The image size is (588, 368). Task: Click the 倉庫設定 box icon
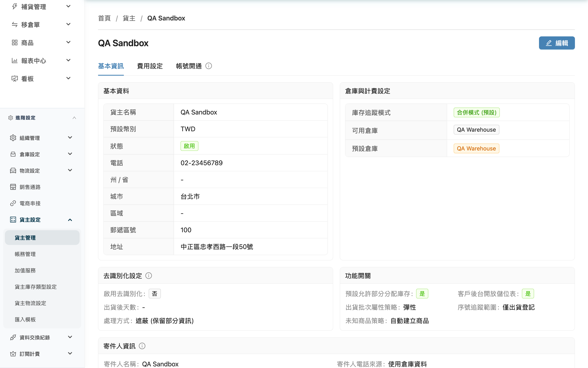[13, 154]
